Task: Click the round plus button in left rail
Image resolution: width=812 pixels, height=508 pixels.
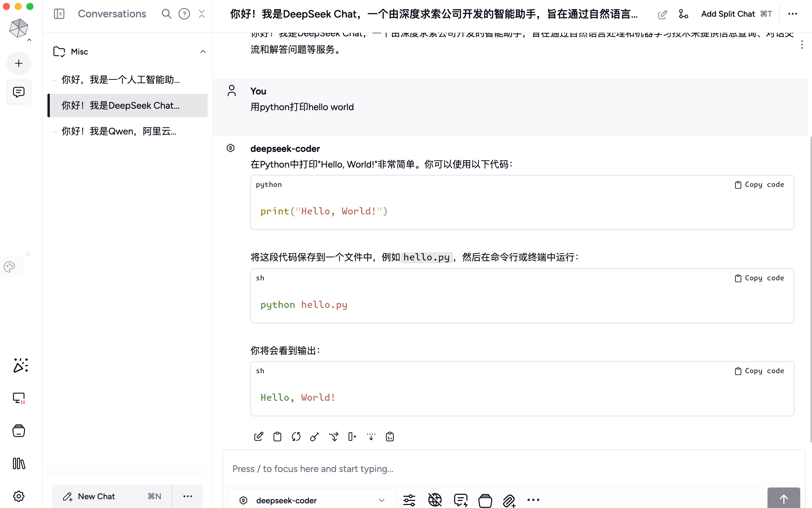Action: (19, 63)
